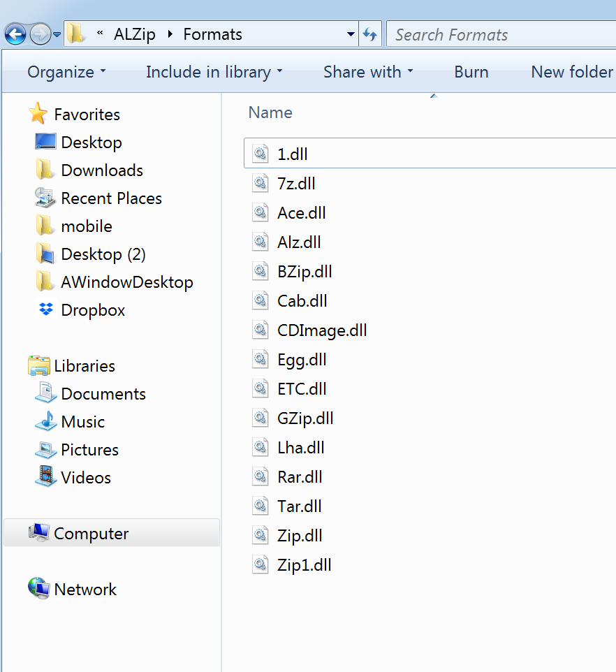Open the recent locations arrow beside Forward

click(x=57, y=35)
